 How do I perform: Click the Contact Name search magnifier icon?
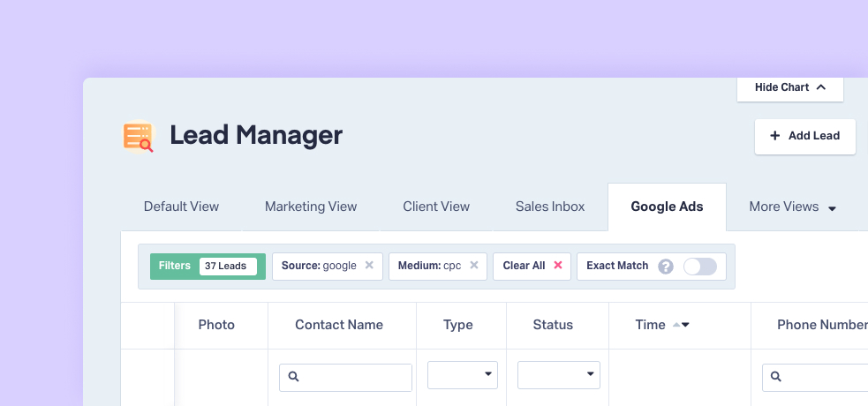point(294,377)
